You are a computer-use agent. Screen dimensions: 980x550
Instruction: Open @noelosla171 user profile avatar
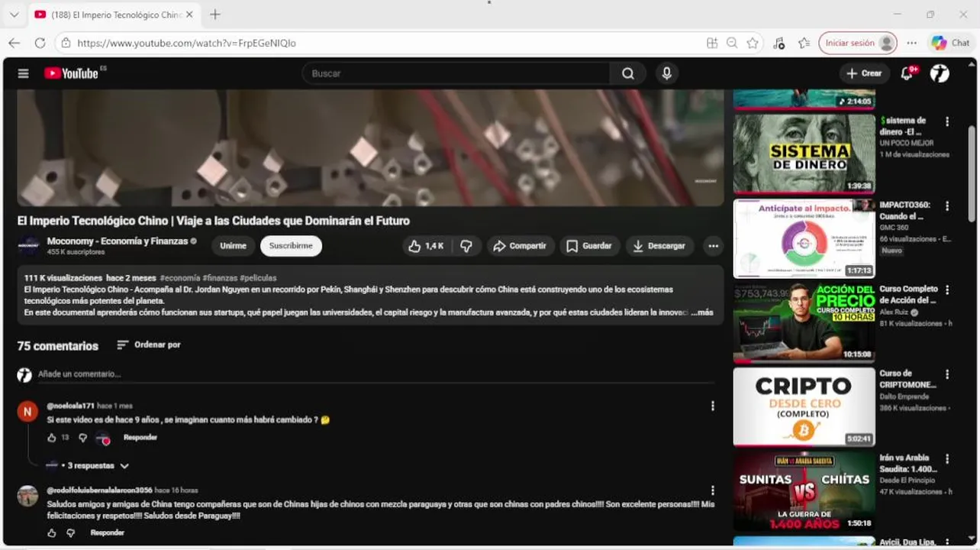27,412
